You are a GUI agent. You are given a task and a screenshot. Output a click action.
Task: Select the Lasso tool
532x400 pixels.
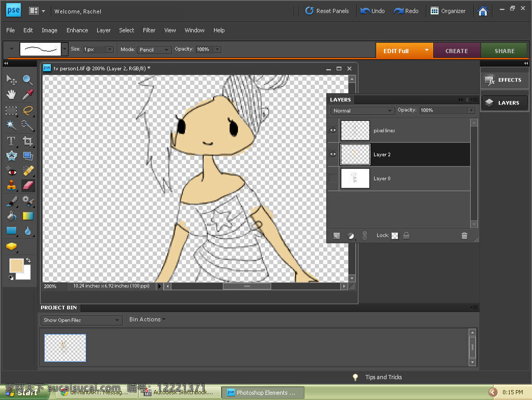(28, 110)
